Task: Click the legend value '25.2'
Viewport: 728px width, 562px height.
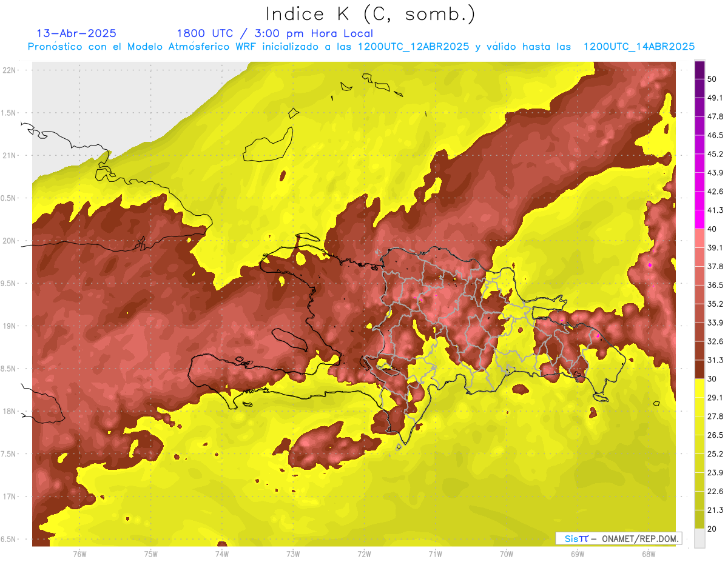Action: click(x=715, y=454)
